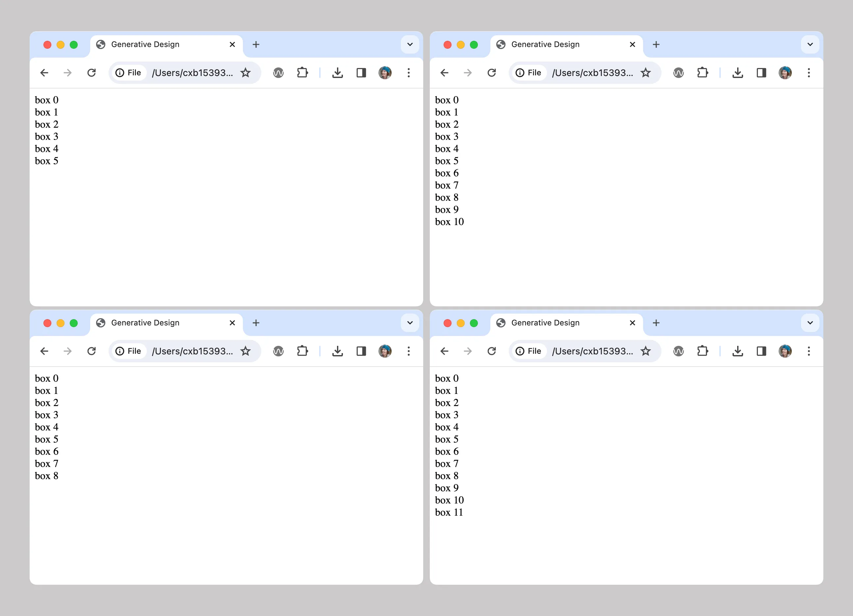Image resolution: width=853 pixels, height=616 pixels.
Task: Click the wave extension icon in the bottom-left window
Action: click(278, 351)
